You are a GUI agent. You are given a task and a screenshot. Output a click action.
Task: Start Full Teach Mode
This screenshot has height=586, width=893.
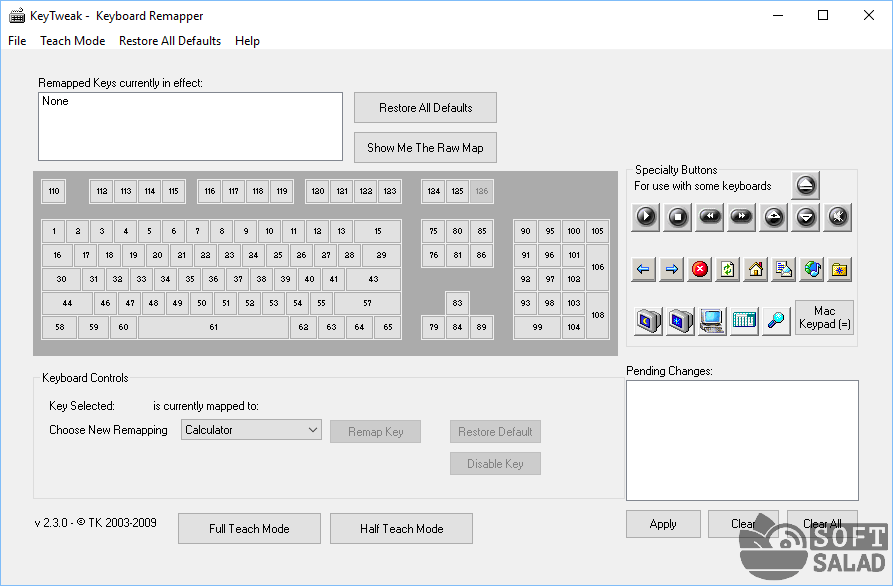click(x=249, y=529)
